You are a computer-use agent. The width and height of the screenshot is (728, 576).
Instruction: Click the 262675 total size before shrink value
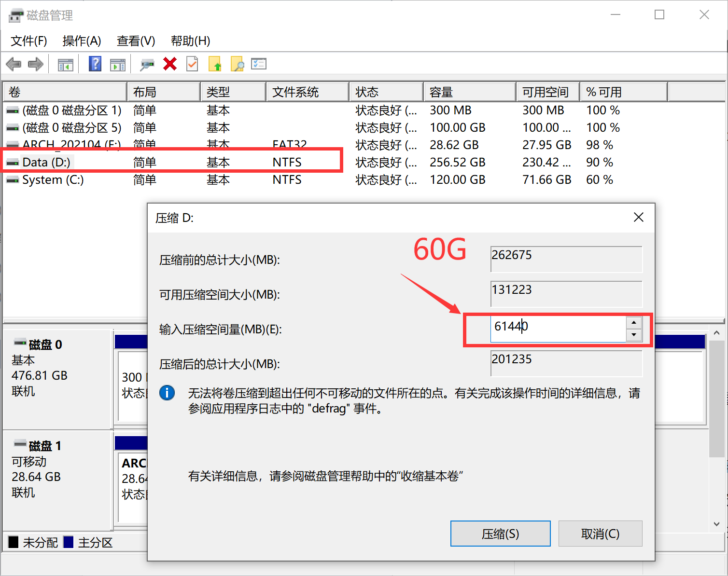pyautogui.click(x=566, y=259)
